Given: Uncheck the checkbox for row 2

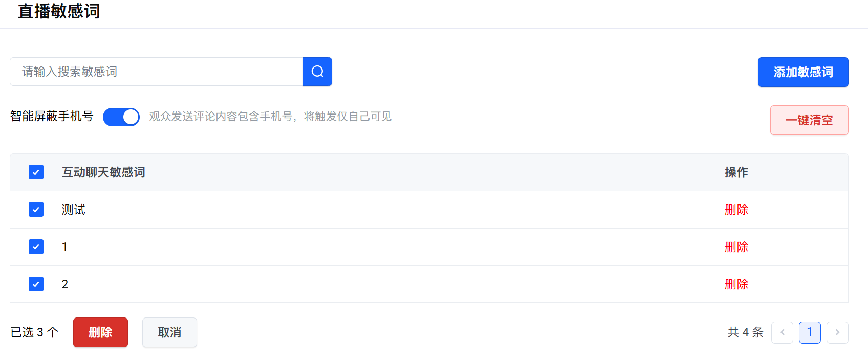Looking at the screenshot, I should [36, 284].
